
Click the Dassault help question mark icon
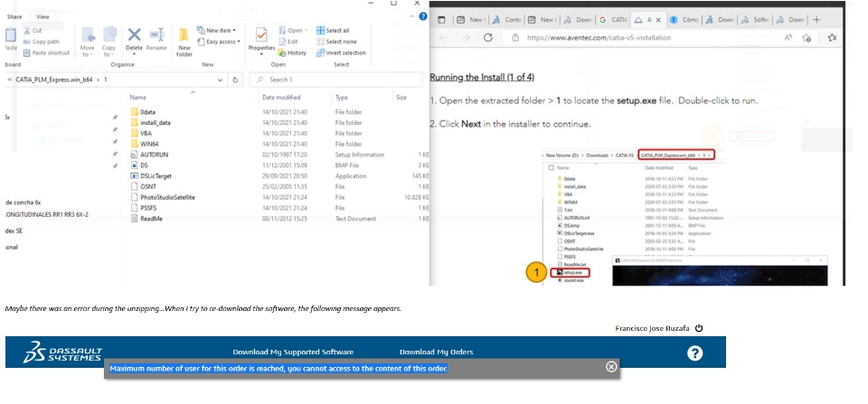coord(694,352)
